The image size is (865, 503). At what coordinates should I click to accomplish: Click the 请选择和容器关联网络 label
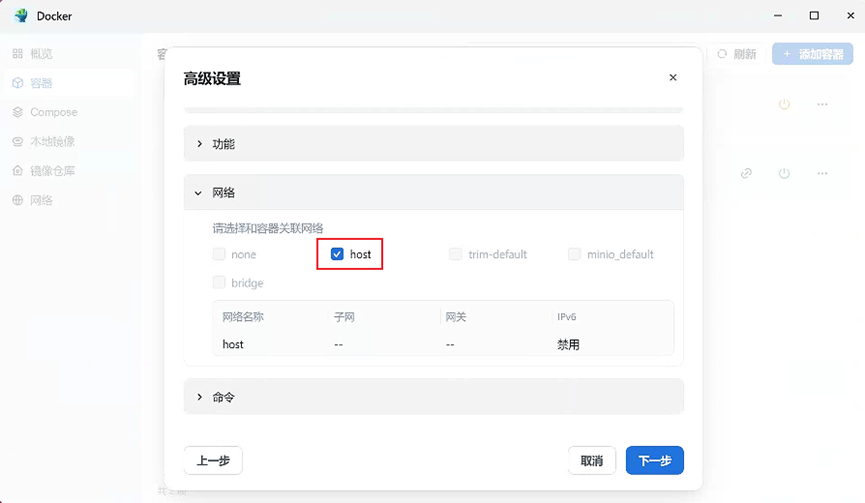click(x=268, y=228)
